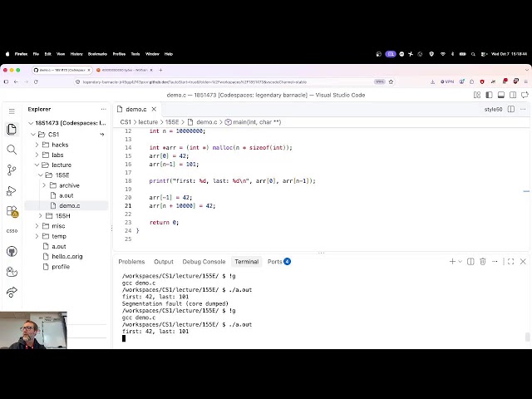Open a.out inside the 155E folder
The image size is (532, 399).
pos(66,195)
